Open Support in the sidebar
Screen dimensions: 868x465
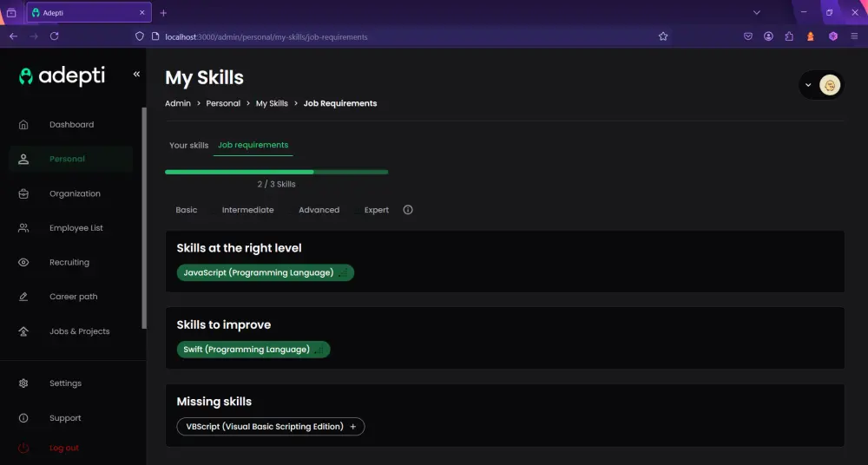71,418
